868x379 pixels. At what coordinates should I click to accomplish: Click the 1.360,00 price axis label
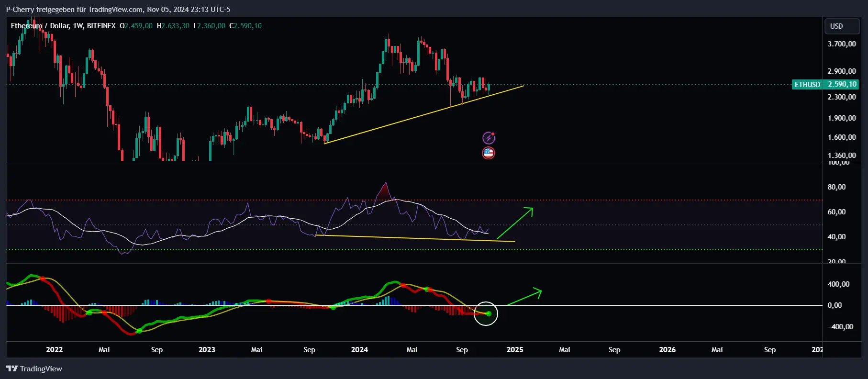click(842, 156)
